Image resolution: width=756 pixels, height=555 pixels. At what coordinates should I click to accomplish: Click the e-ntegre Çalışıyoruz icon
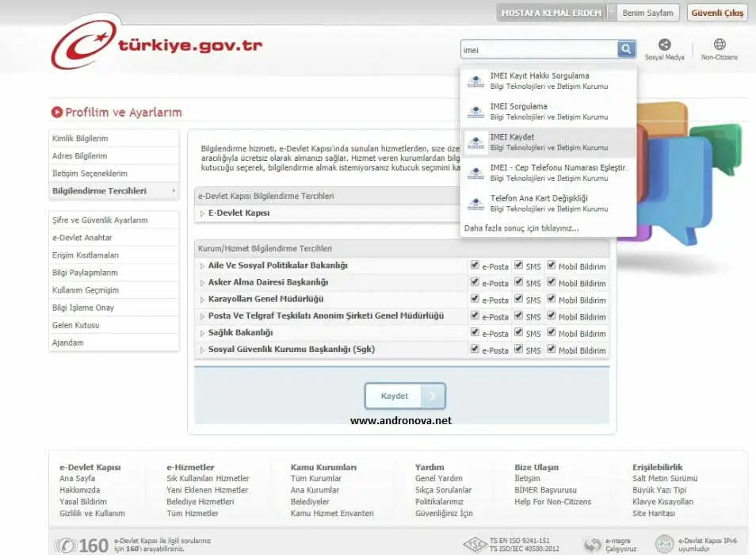point(593,545)
